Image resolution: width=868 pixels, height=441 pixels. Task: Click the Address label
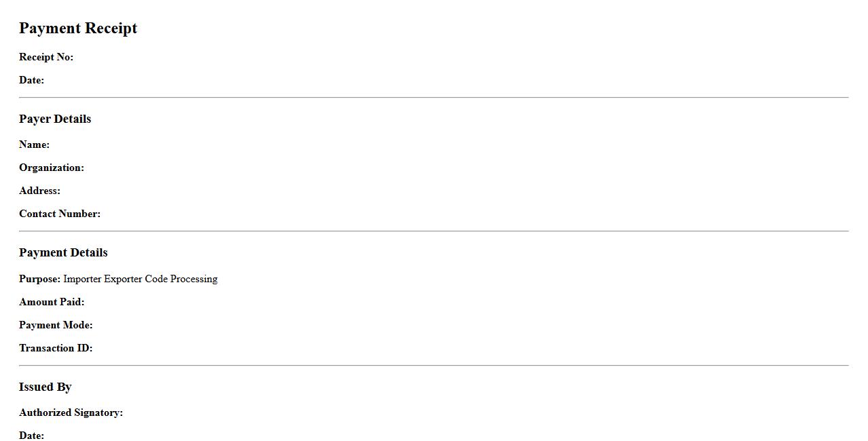click(40, 191)
